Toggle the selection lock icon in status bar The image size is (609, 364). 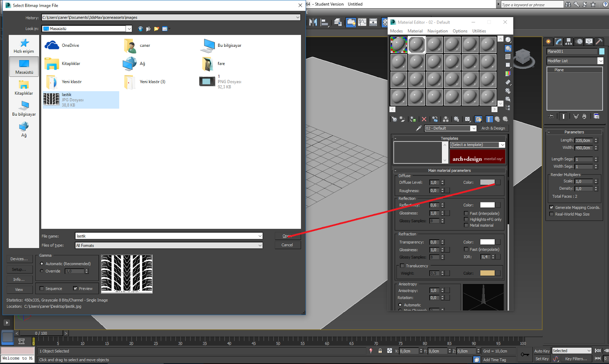(380, 351)
